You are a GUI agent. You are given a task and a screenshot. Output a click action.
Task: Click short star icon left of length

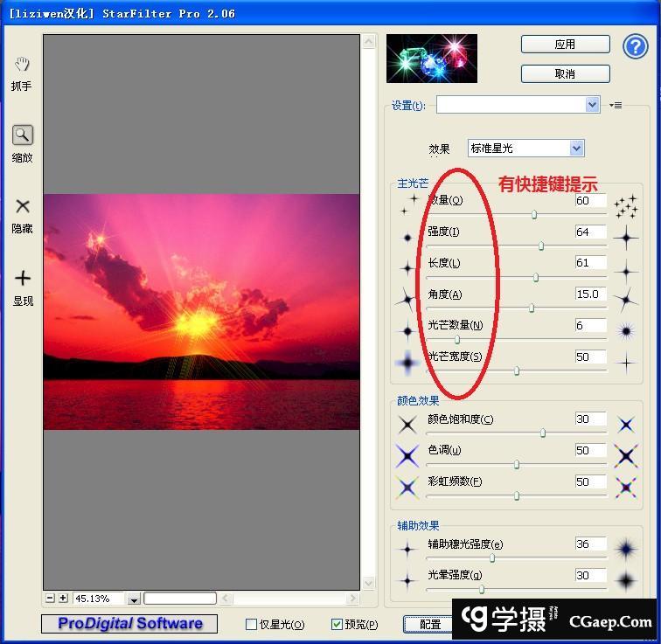[x=407, y=268]
